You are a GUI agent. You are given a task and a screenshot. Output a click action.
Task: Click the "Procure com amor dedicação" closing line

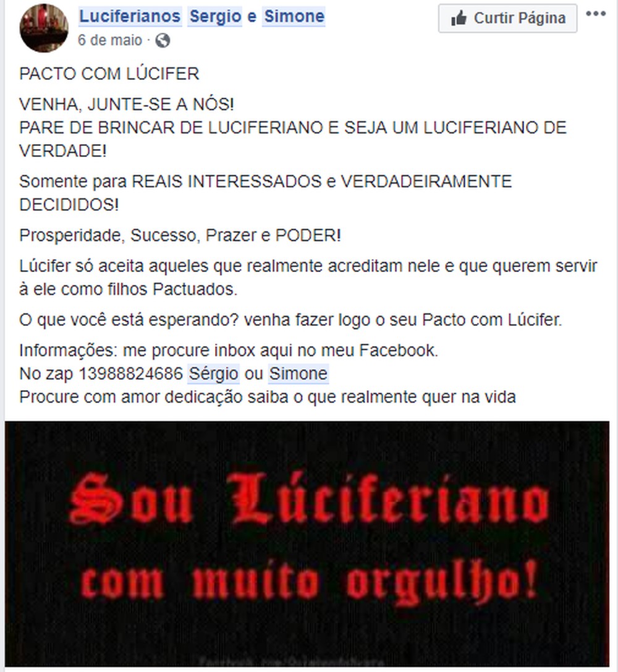pyautogui.click(x=268, y=397)
